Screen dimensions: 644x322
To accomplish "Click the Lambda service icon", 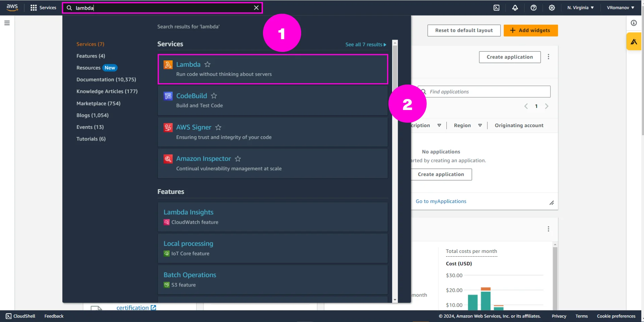I will click(x=168, y=64).
